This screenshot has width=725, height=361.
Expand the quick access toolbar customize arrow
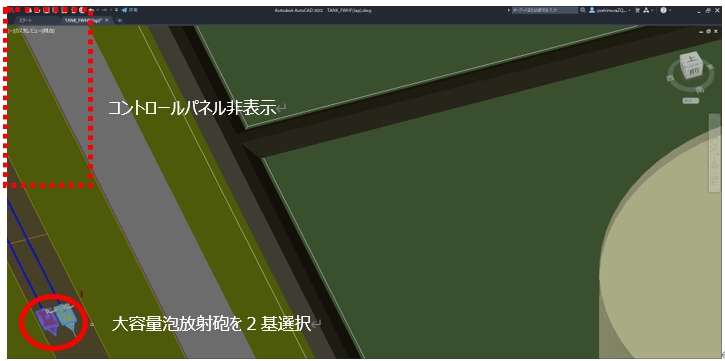click(x=117, y=10)
